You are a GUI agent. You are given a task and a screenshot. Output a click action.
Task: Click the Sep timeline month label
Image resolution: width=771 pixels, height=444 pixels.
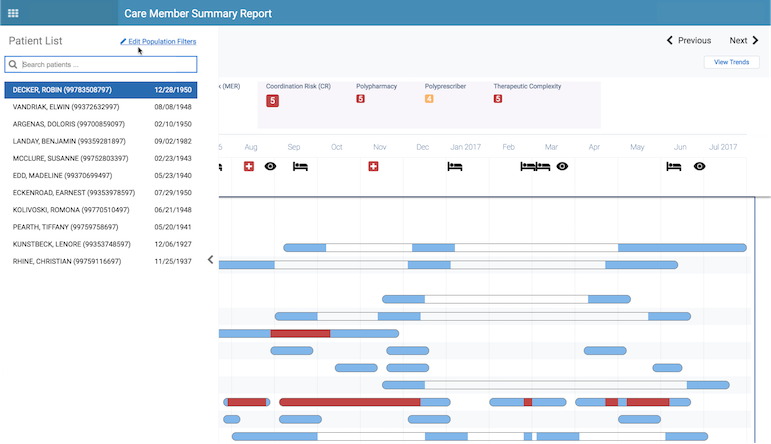[294, 147]
